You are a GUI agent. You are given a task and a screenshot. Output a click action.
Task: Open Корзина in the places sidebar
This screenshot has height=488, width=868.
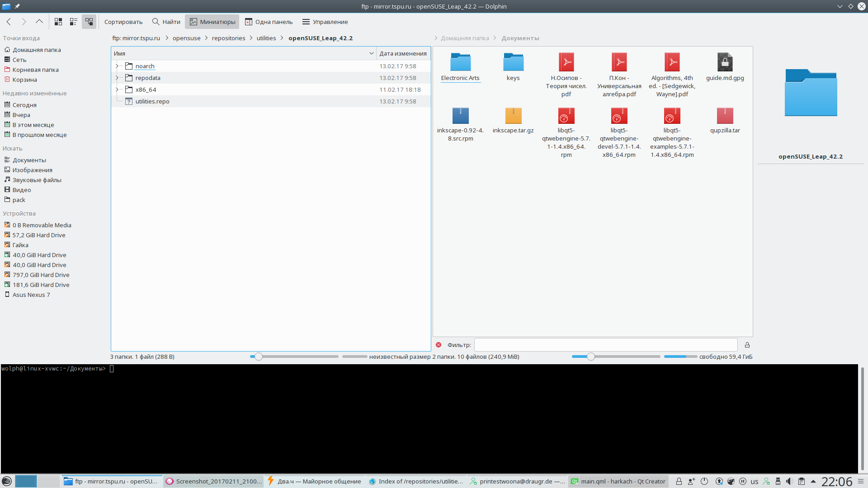(25, 80)
